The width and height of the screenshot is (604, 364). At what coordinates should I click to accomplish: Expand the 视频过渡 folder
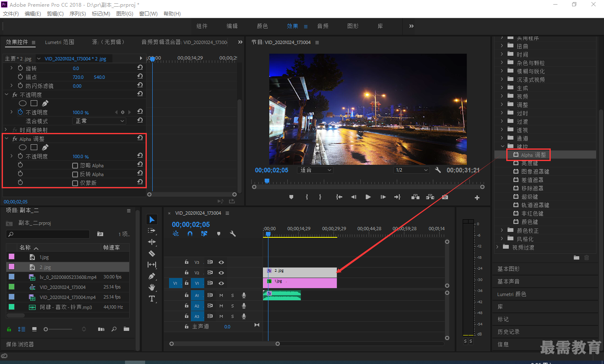[x=497, y=247]
